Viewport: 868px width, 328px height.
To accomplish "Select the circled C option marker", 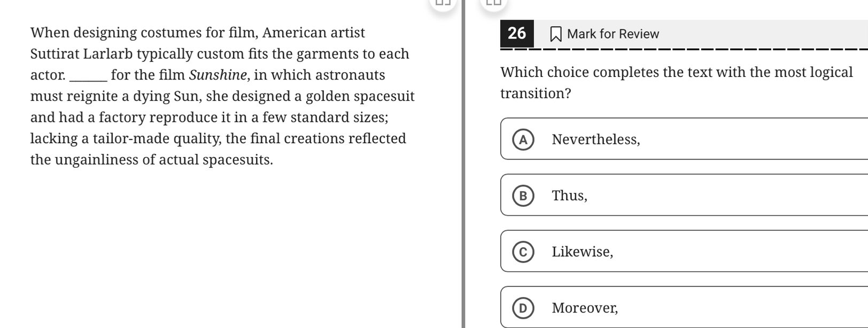I will click(x=523, y=252).
